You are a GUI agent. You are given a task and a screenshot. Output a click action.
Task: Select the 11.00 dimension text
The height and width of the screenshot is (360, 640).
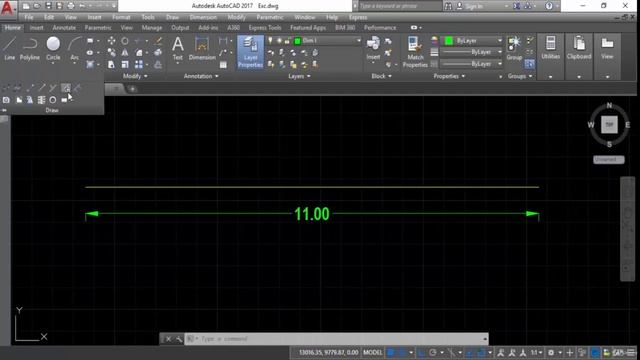click(311, 214)
